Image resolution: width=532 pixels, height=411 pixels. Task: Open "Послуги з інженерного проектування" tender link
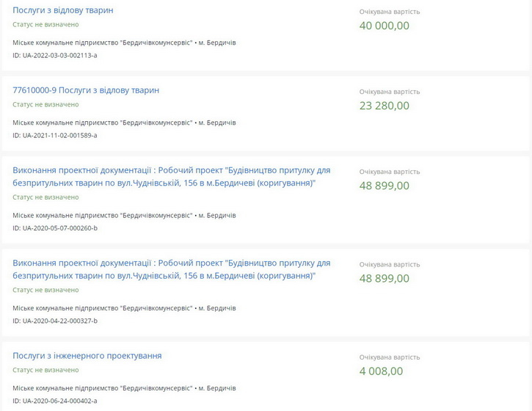point(87,356)
